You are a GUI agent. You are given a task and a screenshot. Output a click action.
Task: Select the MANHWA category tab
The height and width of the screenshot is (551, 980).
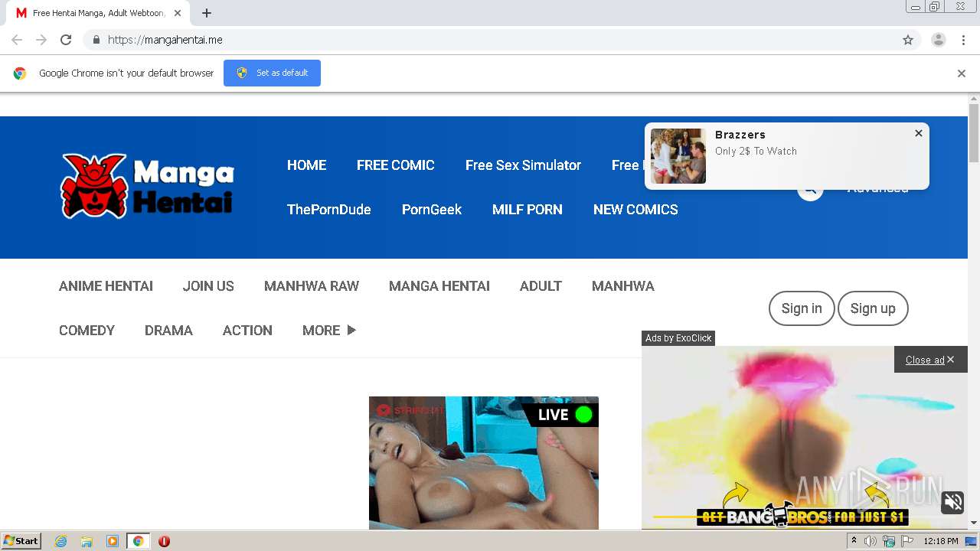(x=623, y=286)
